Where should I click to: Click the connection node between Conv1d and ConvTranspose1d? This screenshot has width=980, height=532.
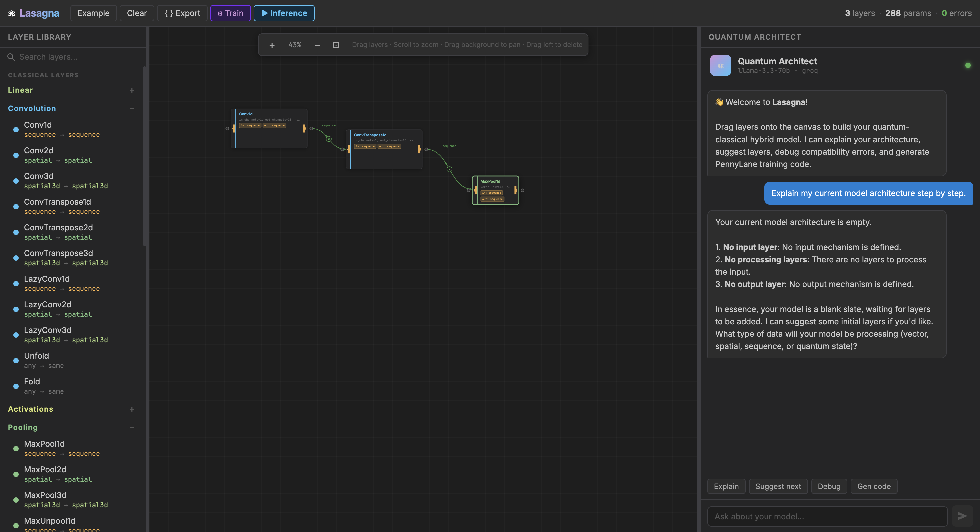pos(329,139)
